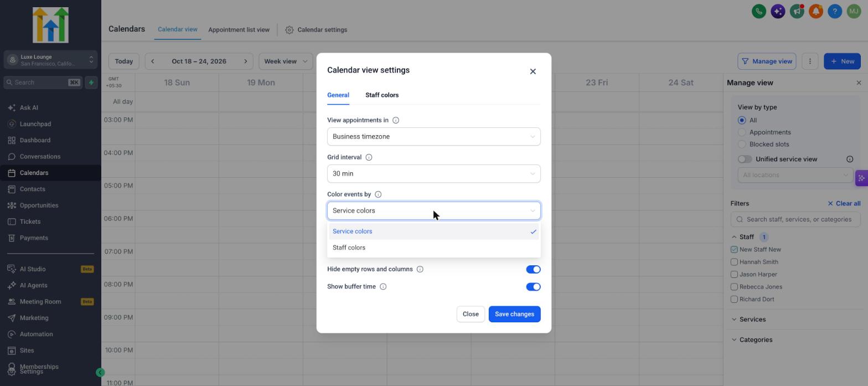Select the Blocked slots radio option
The height and width of the screenshot is (386, 868).
point(742,145)
